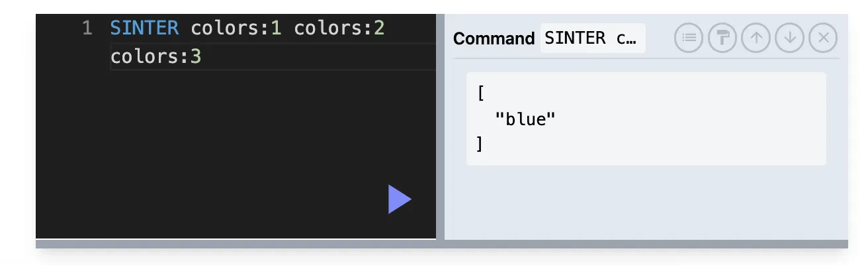Viewport: 868px width, 265px height.
Task: Click inside the white JSON output box
Action: point(646,119)
